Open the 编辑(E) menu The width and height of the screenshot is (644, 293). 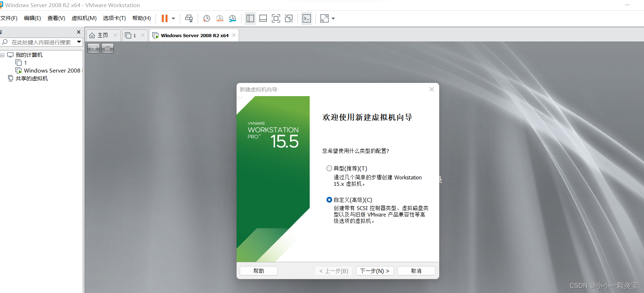click(x=32, y=18)
